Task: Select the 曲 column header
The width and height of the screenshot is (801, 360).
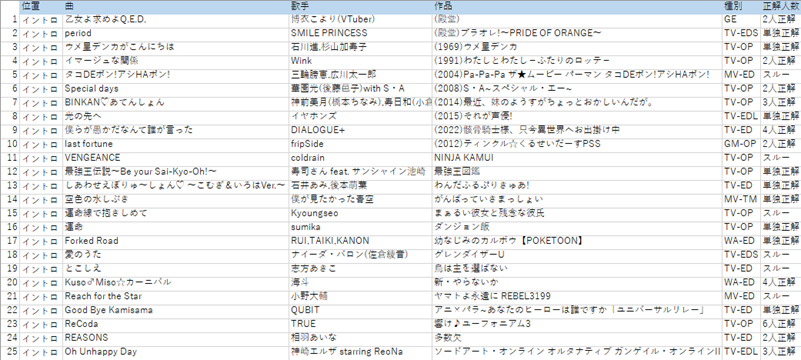Action: click(x=176, y=7)
